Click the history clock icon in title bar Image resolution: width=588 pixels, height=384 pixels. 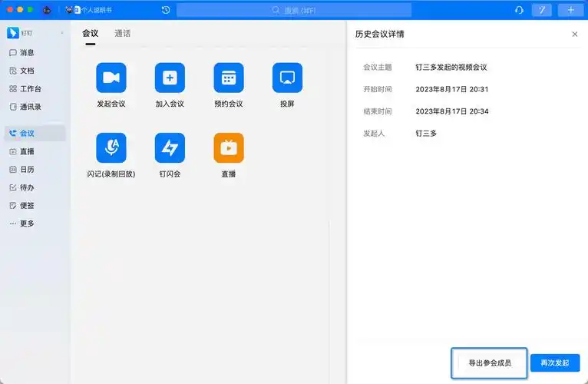(166, 10)
